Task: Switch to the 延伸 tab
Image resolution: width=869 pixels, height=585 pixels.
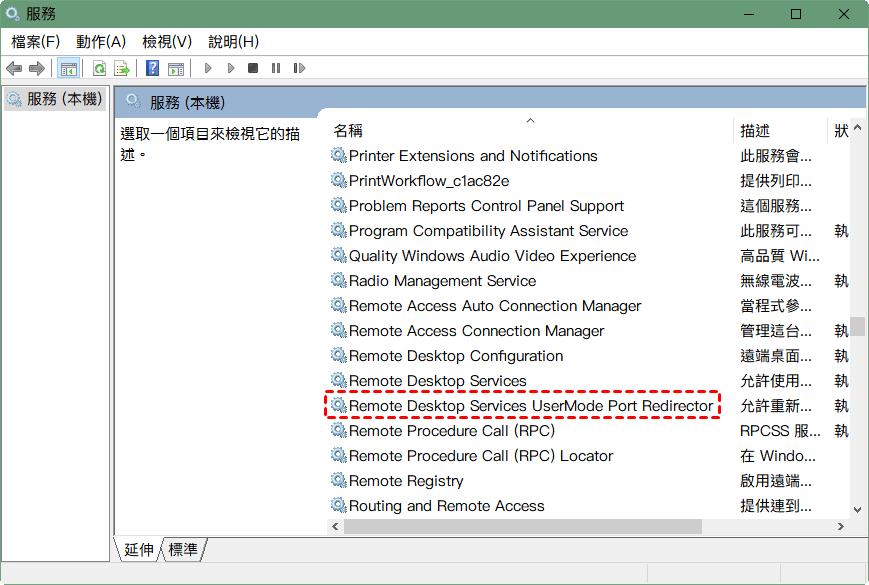Action: coord(139,550)
